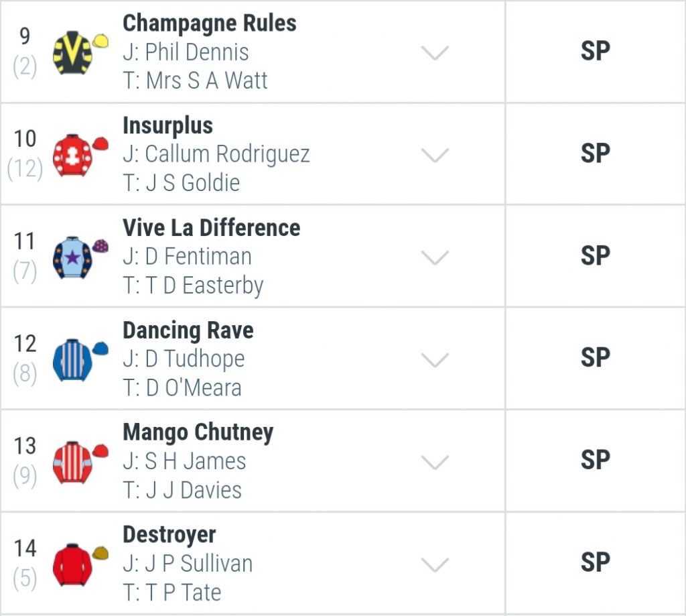Select SP odds for Insurplus
This screenshot has height=616, width=686.
pyautogui.click(x=596, y=153)
